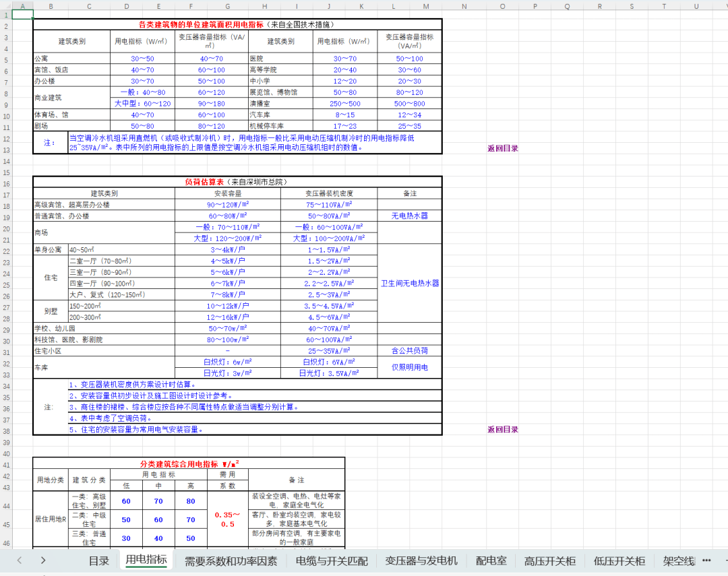This screenshot has width=728, height=576.
Task: Go to the 高压开关柜 sheet tab
Action: pos(550,561)
